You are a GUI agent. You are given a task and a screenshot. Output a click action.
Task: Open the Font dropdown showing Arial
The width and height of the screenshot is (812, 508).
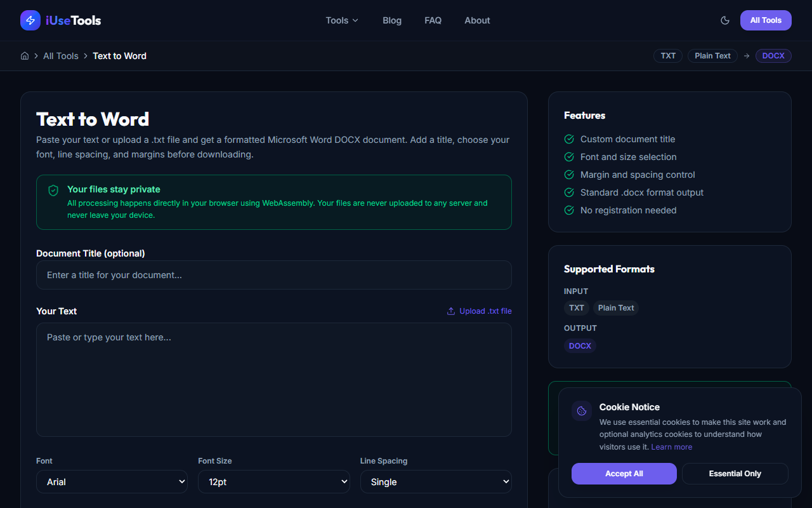tap(112, 481)
